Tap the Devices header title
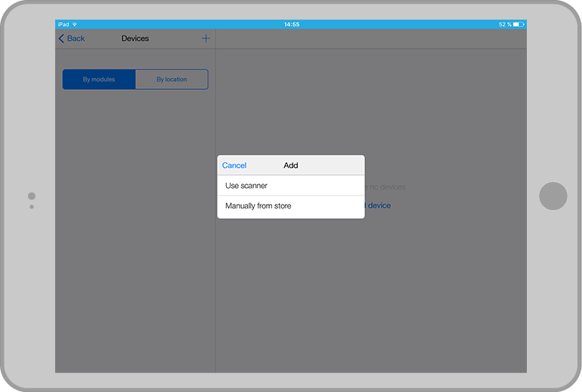Screen dimensions: 582x392 click(x=135, y=39)
